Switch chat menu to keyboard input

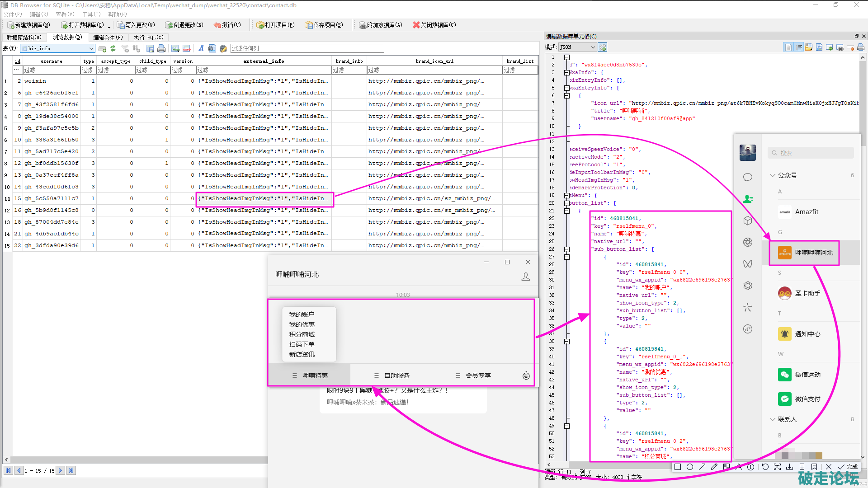(x=526, y=375)
